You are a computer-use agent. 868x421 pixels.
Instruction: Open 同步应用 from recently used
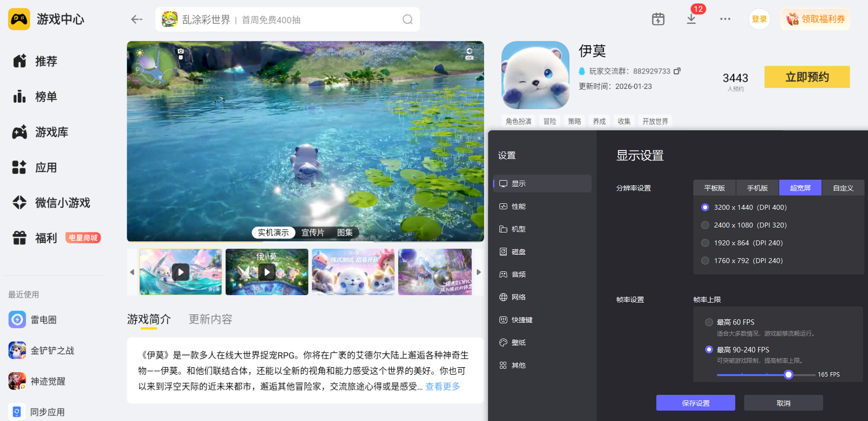coord(37,412)
